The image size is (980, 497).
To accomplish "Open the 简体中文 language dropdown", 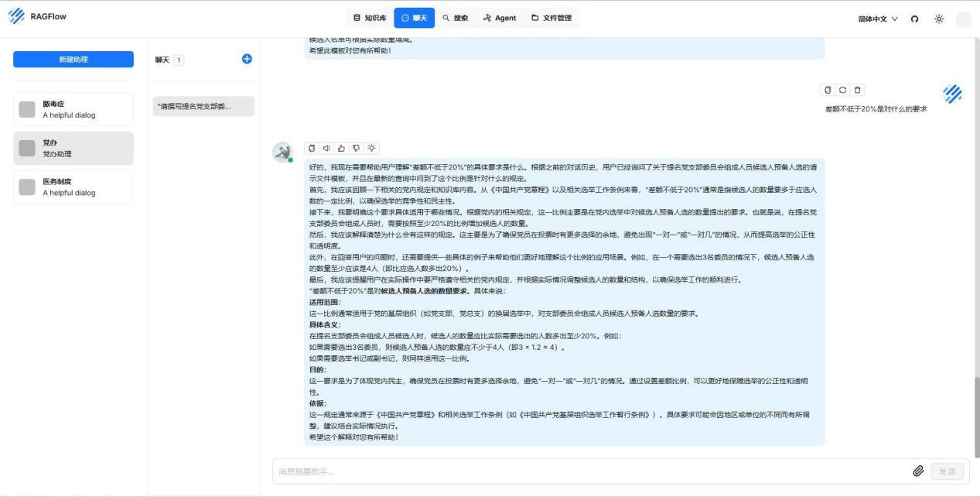I will 878,19.
